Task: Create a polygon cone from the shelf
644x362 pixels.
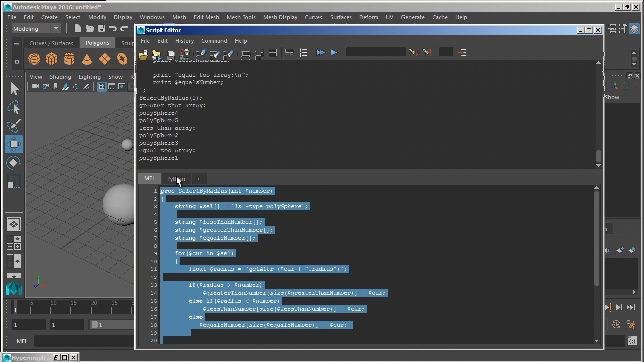Action: (87, 59)
